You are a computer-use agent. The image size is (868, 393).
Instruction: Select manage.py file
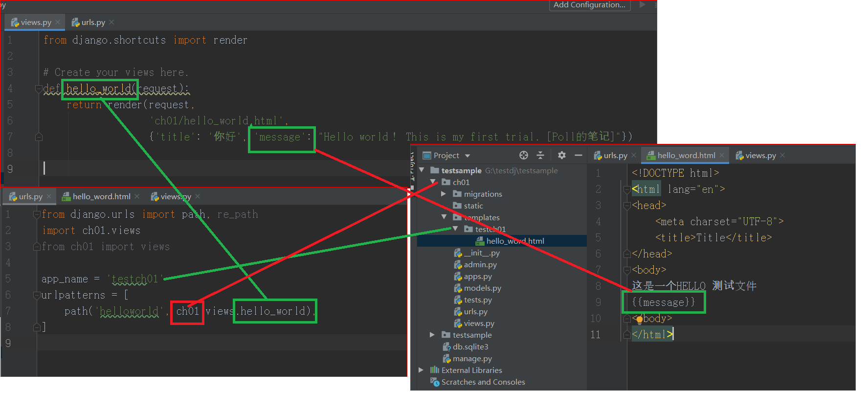tap(472, 358)
